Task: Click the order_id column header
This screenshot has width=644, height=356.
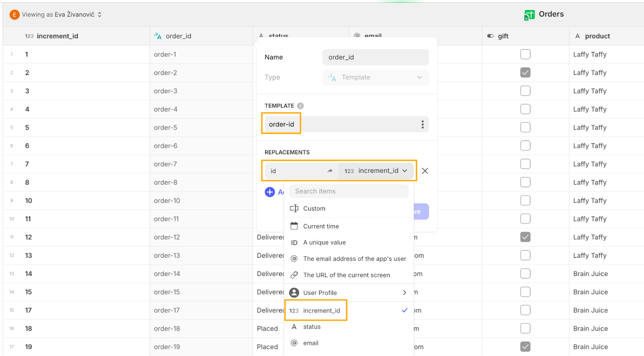Action: [x=201, y=36]
